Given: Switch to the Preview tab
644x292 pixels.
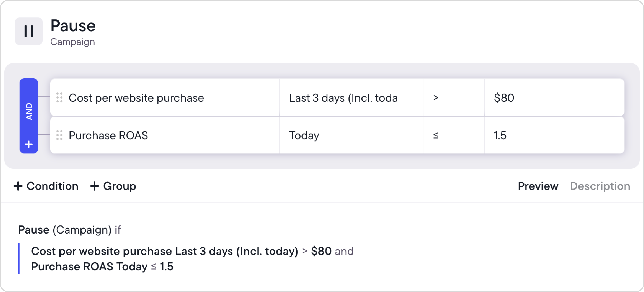Looking at the screenshot, I should [538, 186].
